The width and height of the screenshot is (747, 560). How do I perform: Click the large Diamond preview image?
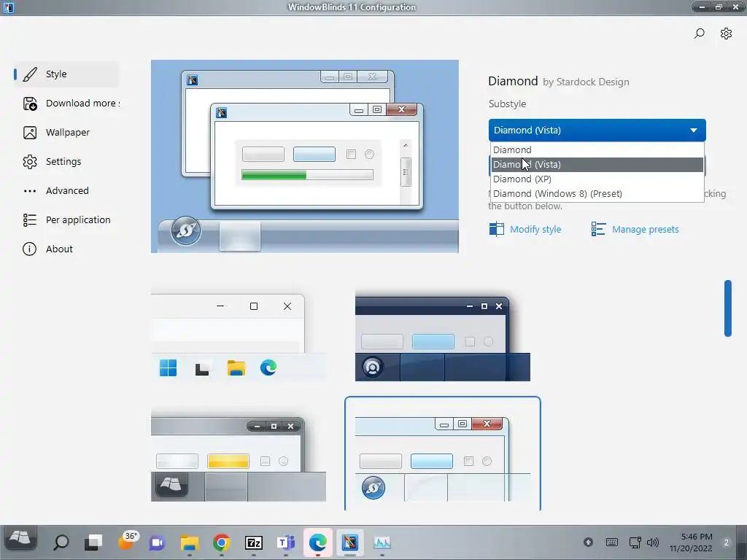(x=305, y=156)
